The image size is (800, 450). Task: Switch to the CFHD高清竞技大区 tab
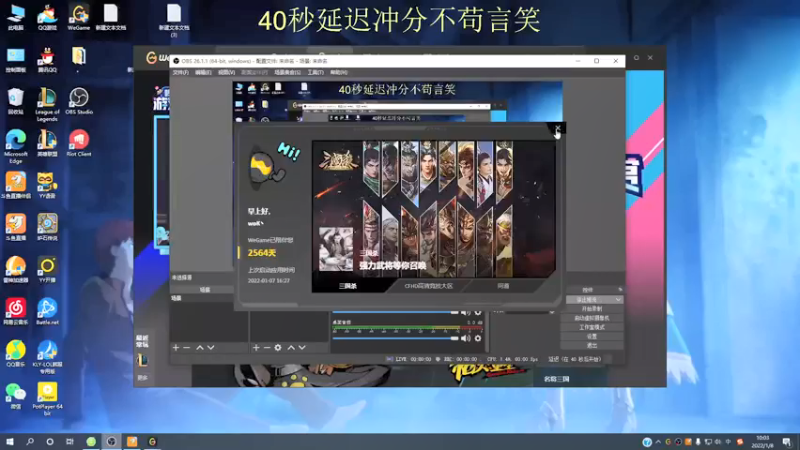pyautogui.click(x=429, y=286)
